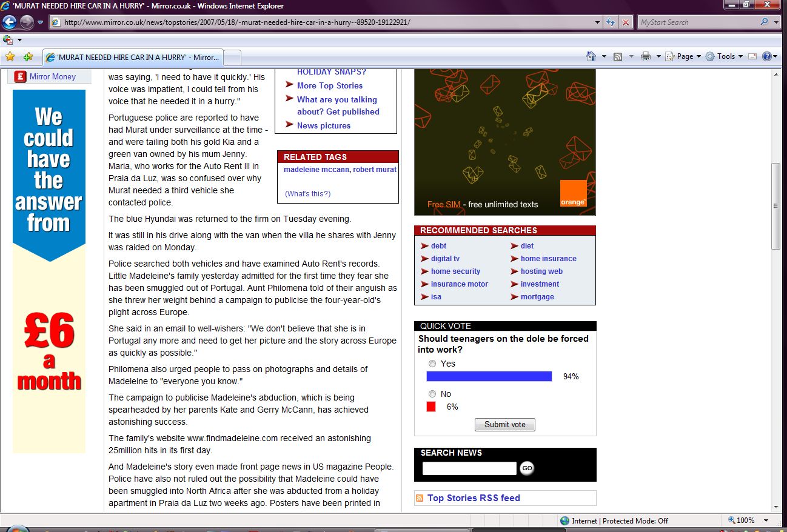Click the IE Back navigation button
Image resolution: width=787 pixels, height=532 pixels.
click(9, 22)
